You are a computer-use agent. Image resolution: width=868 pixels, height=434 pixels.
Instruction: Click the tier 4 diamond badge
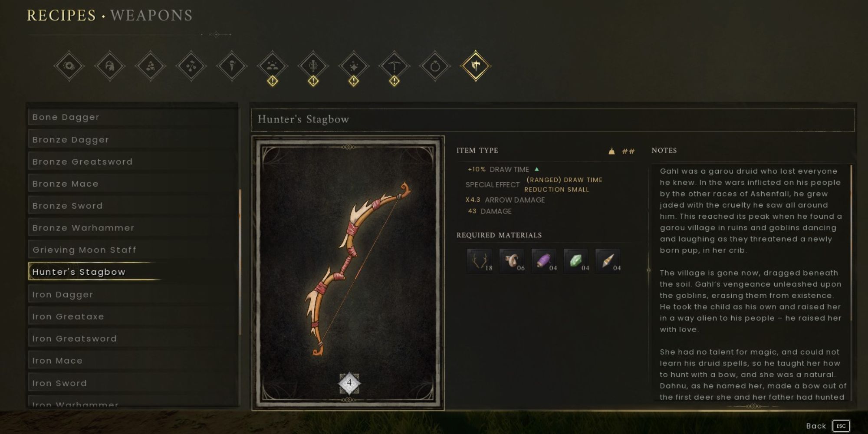point(349,383)
